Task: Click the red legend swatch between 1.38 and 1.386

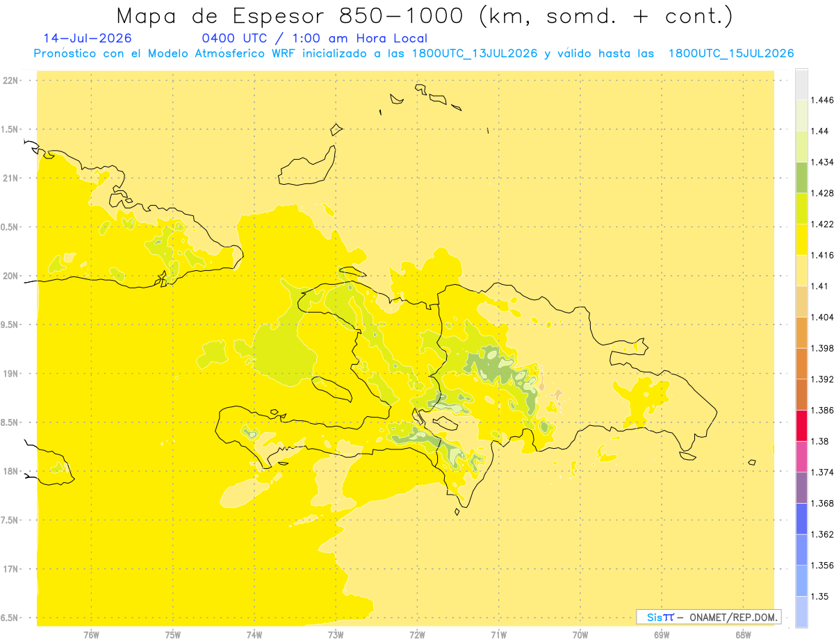Action: (801, 425)
